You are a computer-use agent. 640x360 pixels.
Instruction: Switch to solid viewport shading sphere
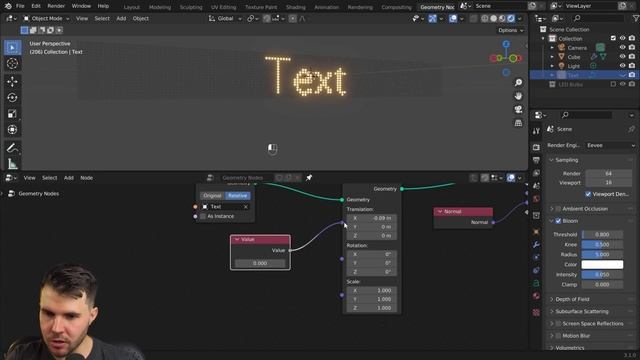click(x=493, y=18)
